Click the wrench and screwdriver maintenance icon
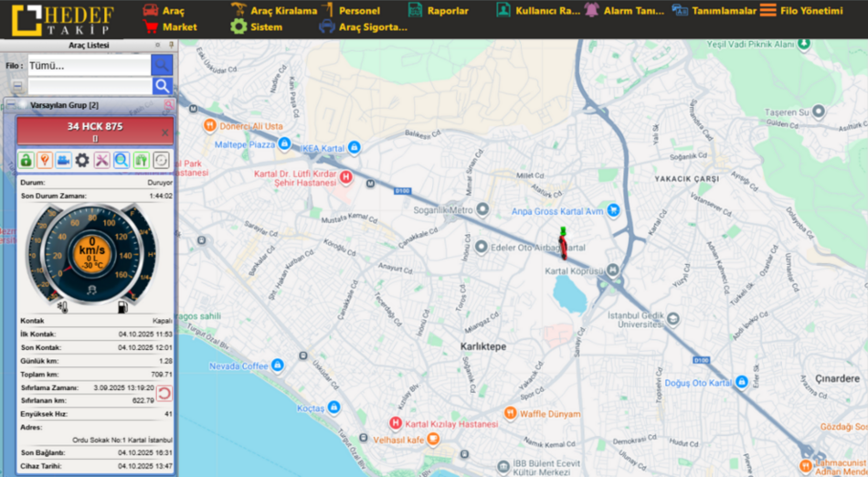 tap(101, 160)
